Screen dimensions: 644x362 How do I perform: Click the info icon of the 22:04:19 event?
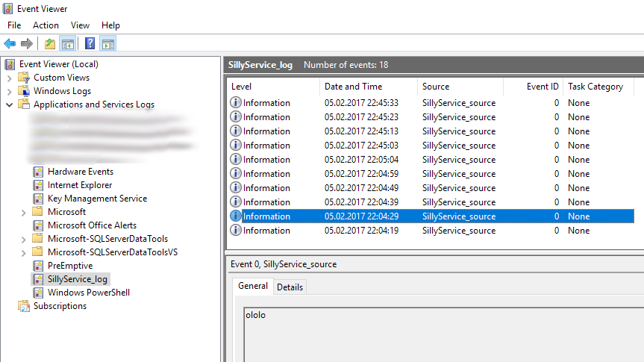[x=235, y=230]
